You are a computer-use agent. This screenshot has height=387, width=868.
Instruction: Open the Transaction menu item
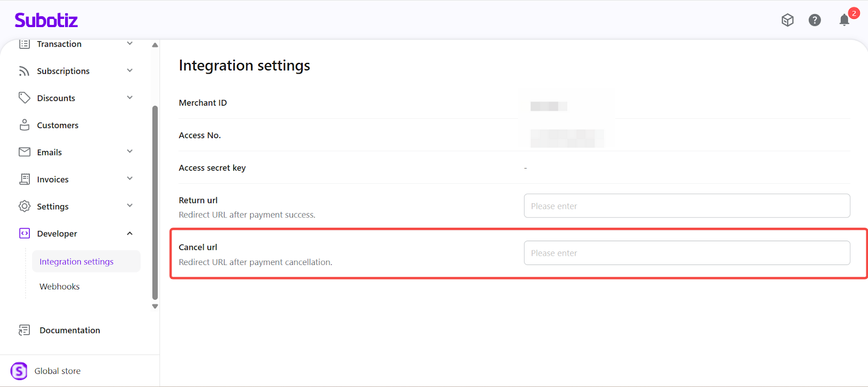pos(59,44)
